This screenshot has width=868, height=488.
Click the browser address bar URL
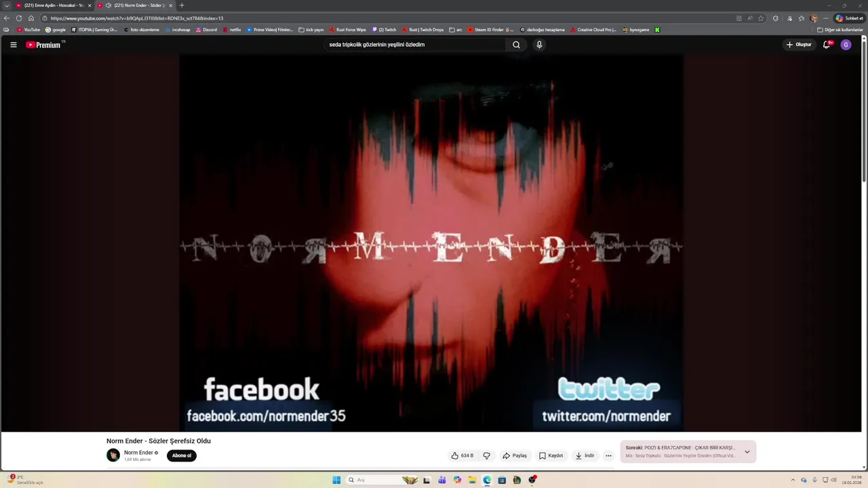click(136, 18)
